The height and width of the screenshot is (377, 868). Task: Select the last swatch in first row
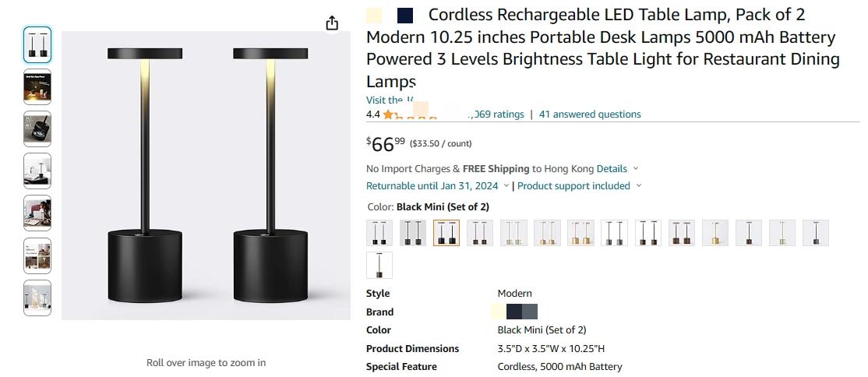pos(816,233)
